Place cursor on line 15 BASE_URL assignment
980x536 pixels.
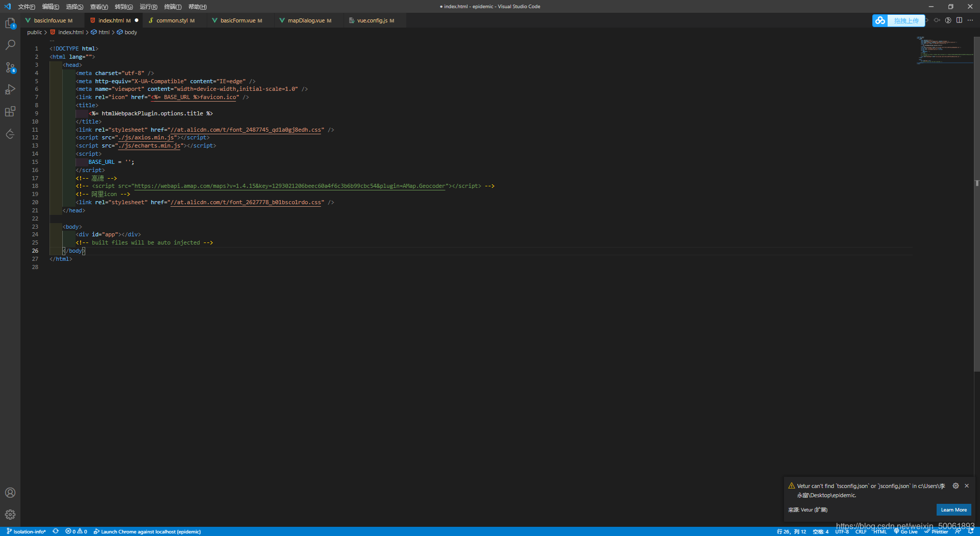pyautogui.click(x=111, y=162)
